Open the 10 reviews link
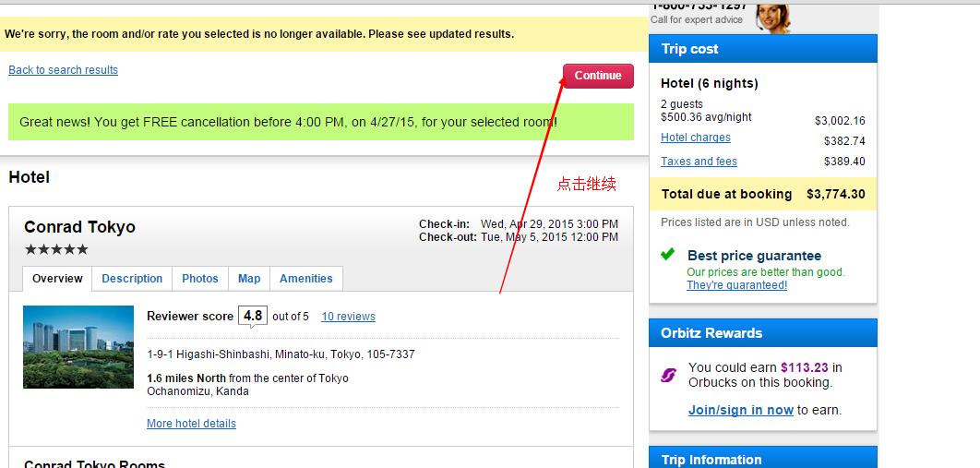Viewport: 980px width, 468px height. [348, 317]
